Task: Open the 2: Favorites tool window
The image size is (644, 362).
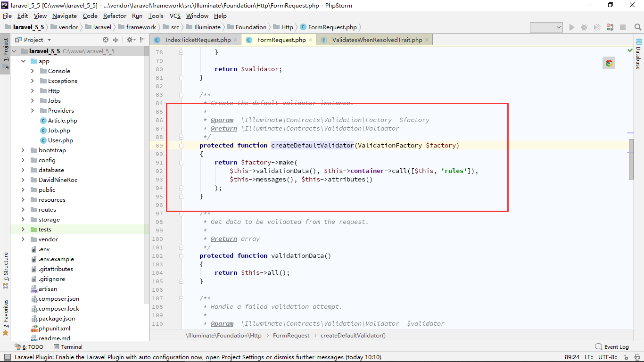Action: [x=6, y=317]
